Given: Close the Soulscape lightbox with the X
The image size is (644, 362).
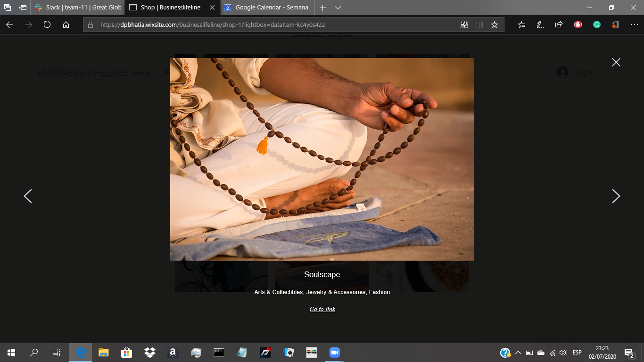Looking at the screenshot, I should point(616,62).
